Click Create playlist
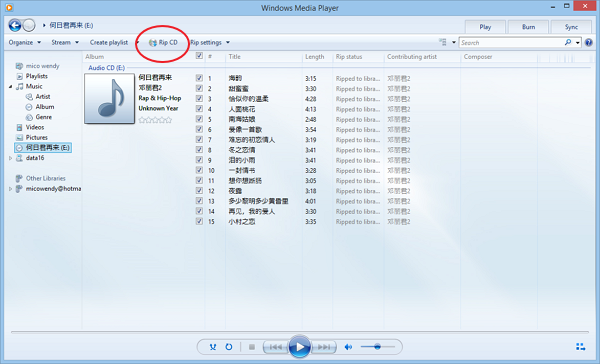600x364 pixels. click(x=109, y=42)
